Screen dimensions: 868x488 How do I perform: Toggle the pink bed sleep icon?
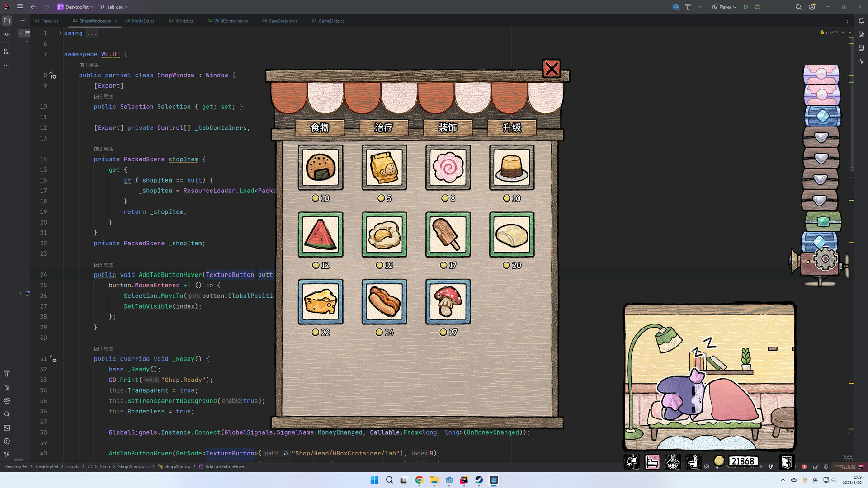click(652, 462)
